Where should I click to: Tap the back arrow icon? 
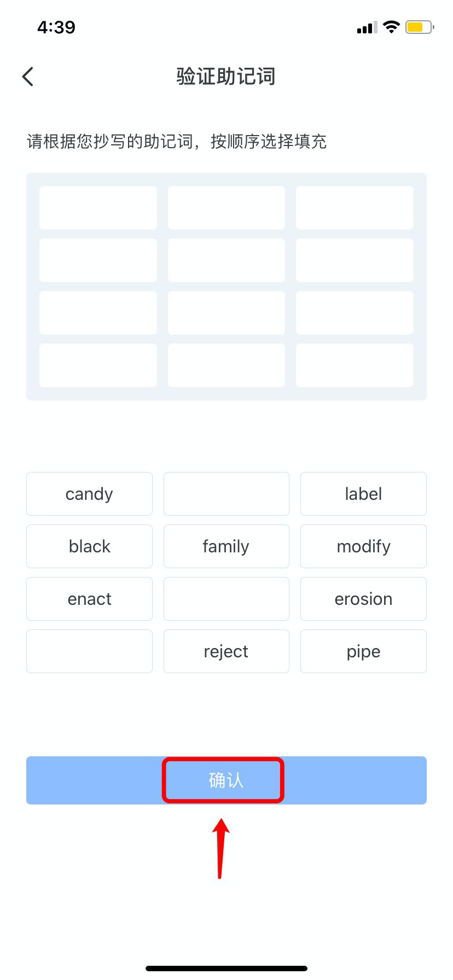pos(28,77)
